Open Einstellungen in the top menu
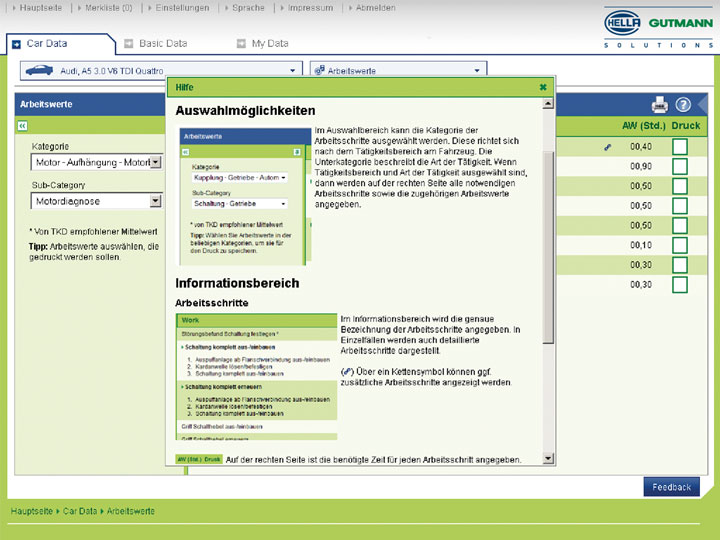 (x=182, y=8)
